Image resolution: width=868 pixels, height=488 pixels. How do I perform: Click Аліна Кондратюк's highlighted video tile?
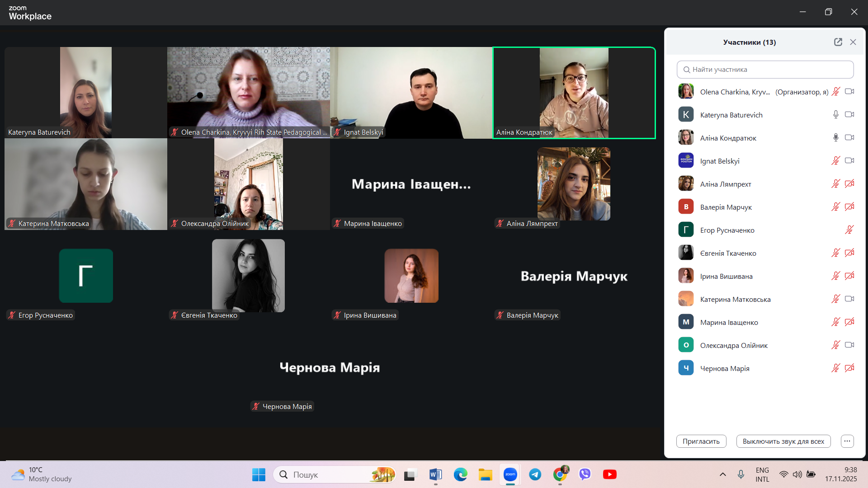574,93
